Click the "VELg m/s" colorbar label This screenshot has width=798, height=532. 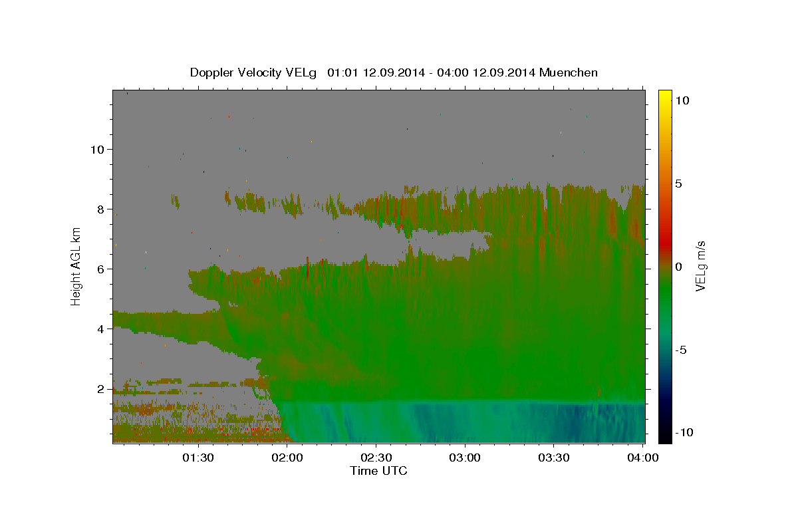[x=700, y=266]
